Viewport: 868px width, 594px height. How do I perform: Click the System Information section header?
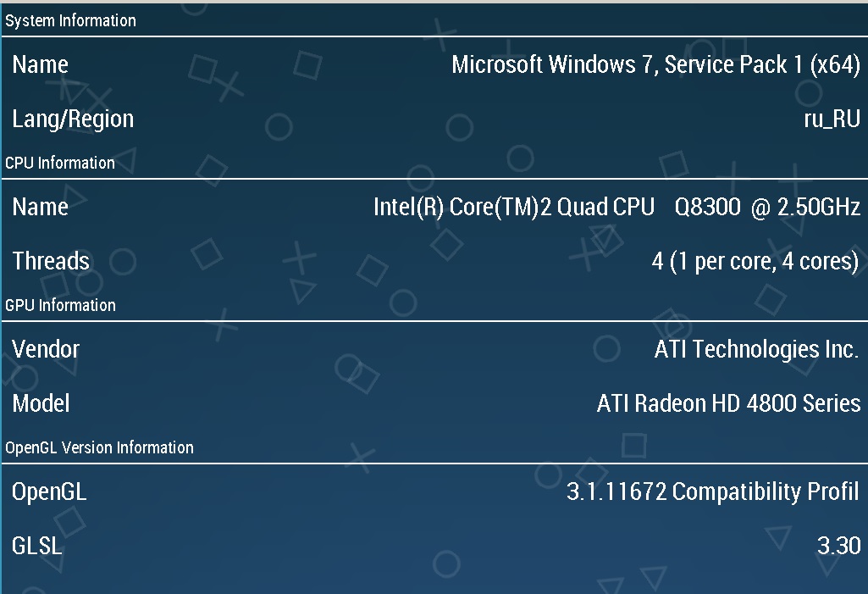(70, 21)
